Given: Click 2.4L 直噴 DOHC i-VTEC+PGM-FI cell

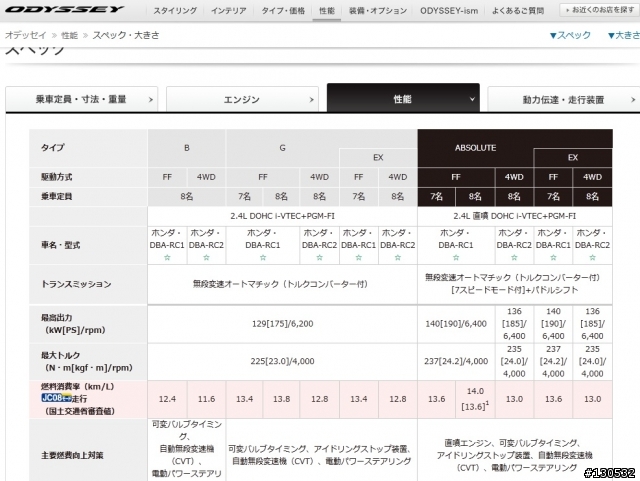Looking at the screenshot, I should tap(515, 216).
